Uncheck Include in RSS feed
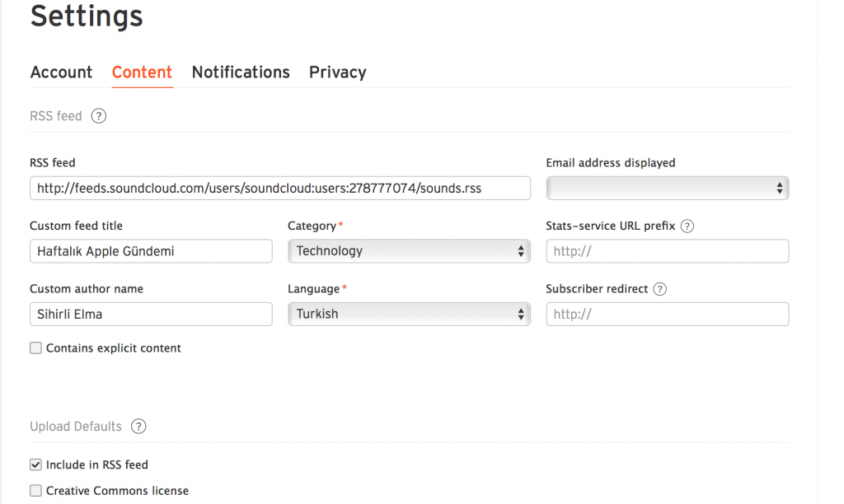844x504 pixels. 35,464
